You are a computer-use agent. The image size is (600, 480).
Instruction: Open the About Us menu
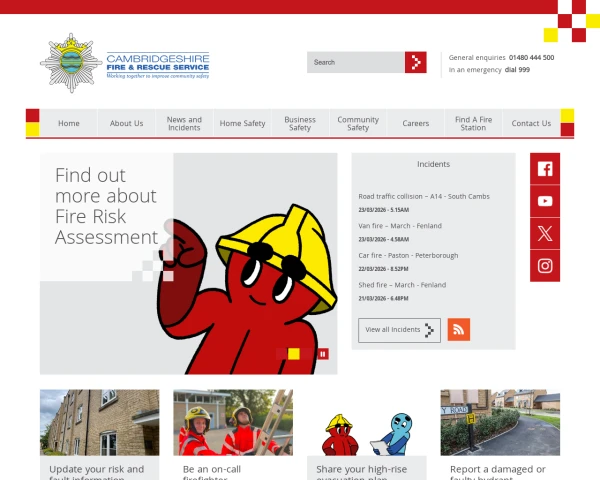pos(126,123)
